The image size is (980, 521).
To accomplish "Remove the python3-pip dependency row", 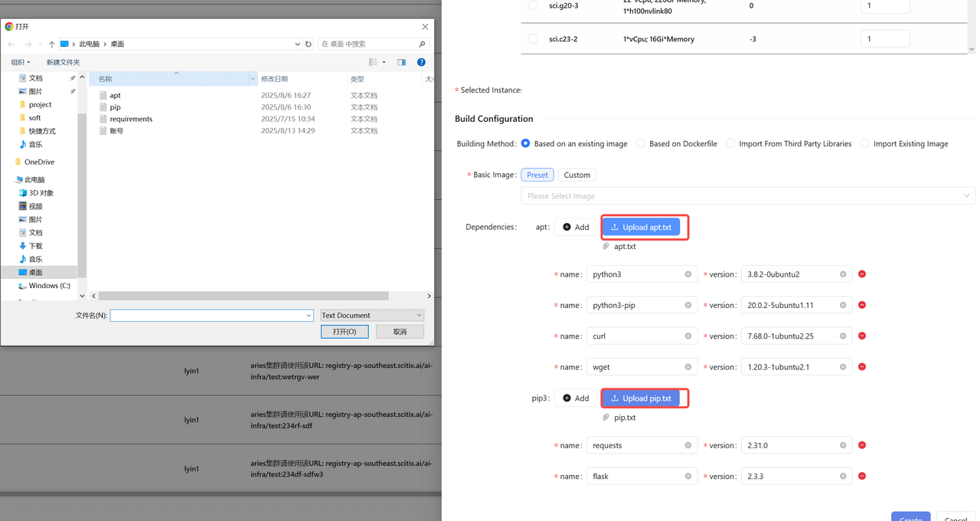I will (862, 305).
